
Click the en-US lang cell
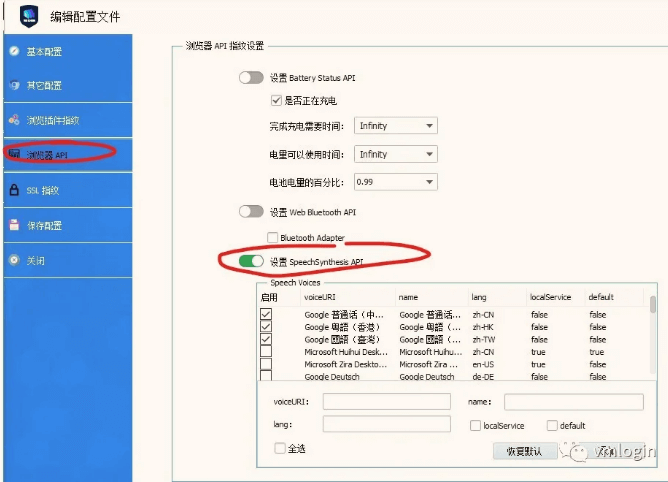tap(483, 364)
